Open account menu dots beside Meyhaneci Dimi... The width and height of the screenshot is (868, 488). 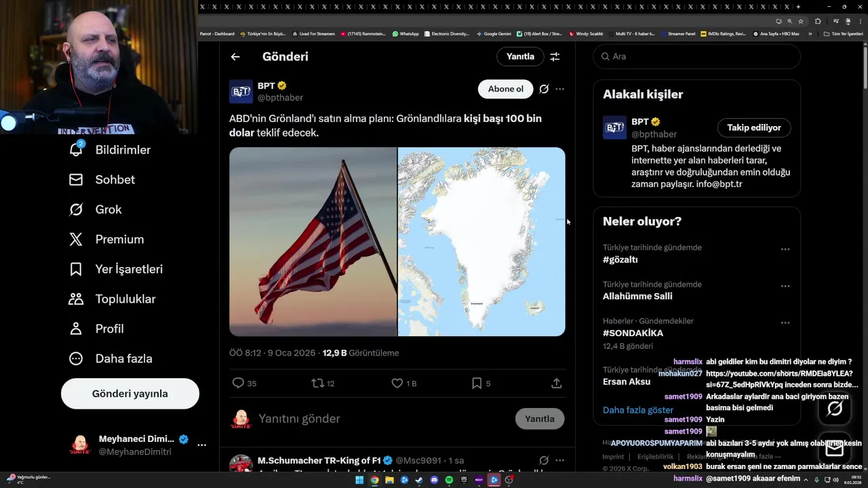pos(201,445)
